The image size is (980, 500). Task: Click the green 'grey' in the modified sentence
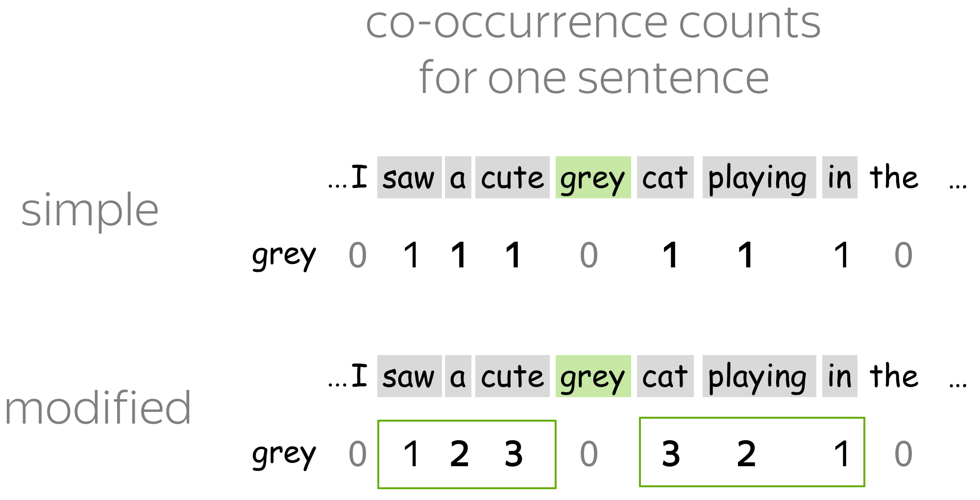[x=593, y=376]
